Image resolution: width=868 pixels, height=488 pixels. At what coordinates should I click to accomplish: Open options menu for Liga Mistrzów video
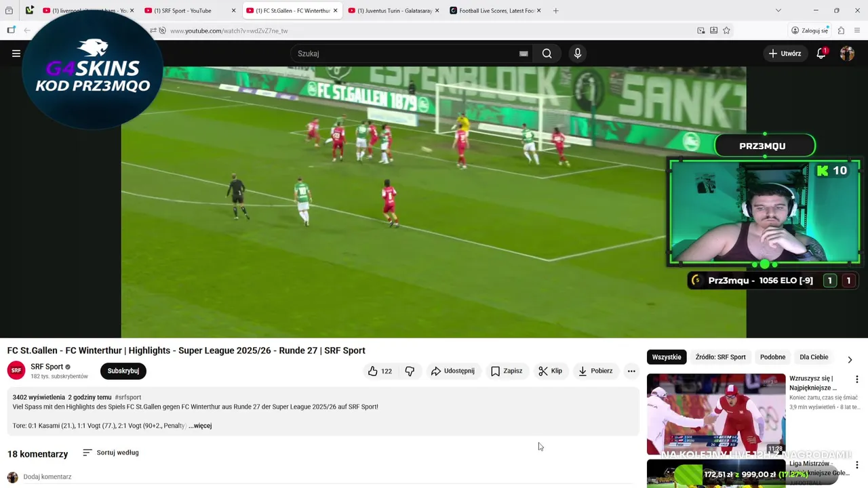pos(856,465)
